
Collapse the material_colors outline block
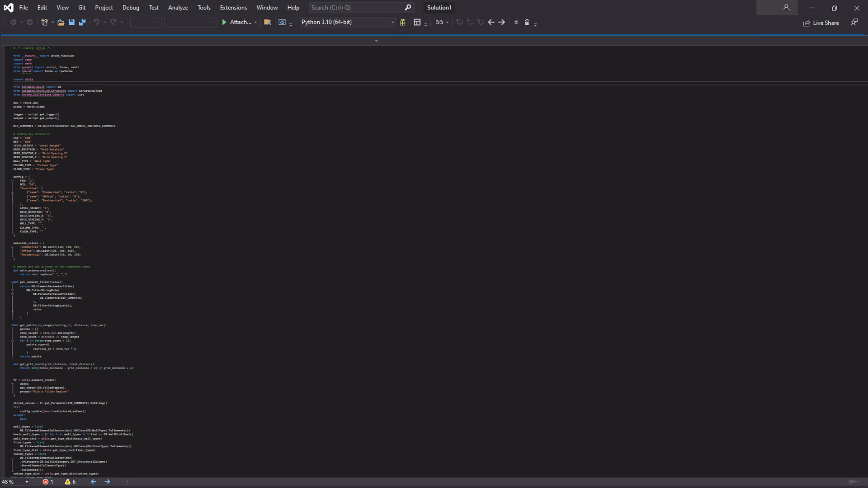pyautogui.click(x=12, y=247)
